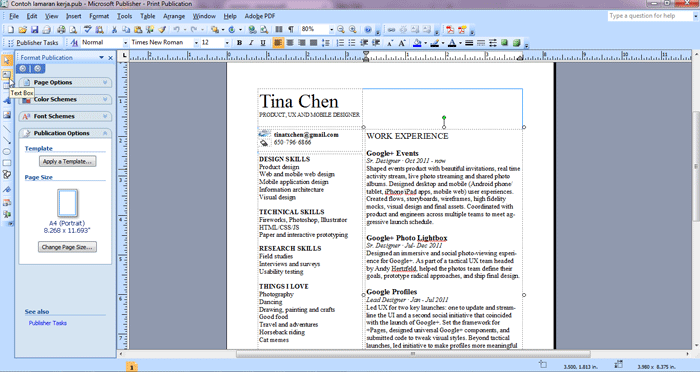Open a file with the folder icon
The height and width of the screenshot is (372, 700).
click(22, 29)
